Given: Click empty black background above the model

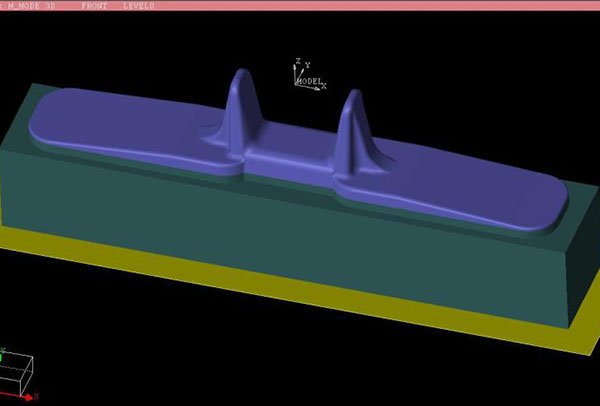Looking at the screenshot, I should pyautogui.click(x=450, y=60).
